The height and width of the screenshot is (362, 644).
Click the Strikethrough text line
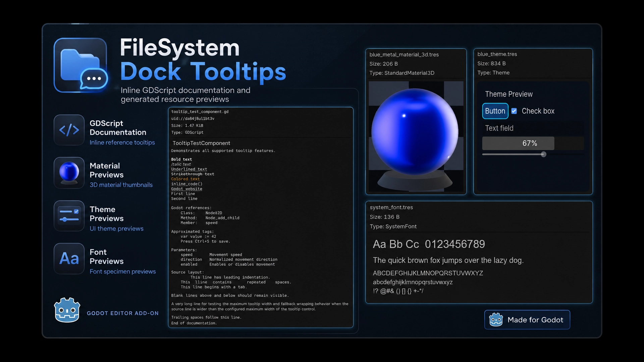193,174
